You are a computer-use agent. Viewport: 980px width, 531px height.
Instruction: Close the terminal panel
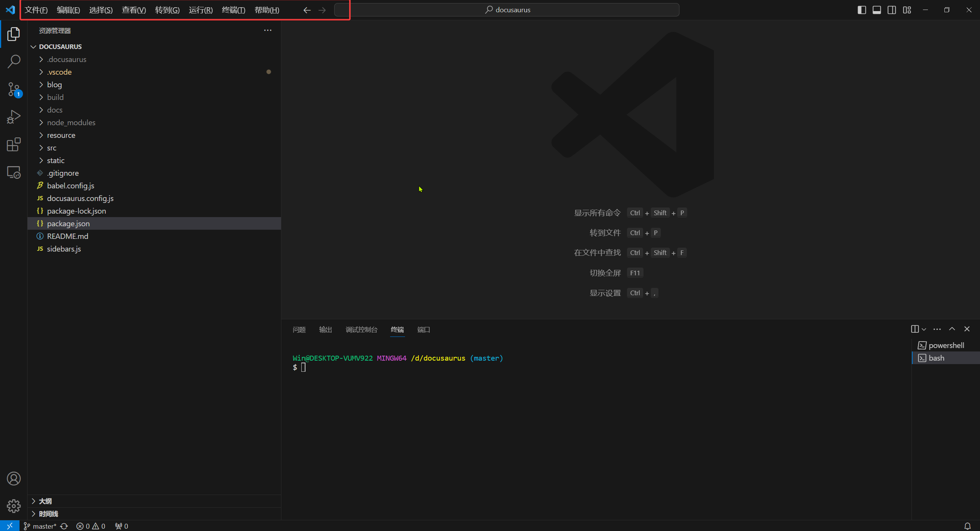coord(967,329)
